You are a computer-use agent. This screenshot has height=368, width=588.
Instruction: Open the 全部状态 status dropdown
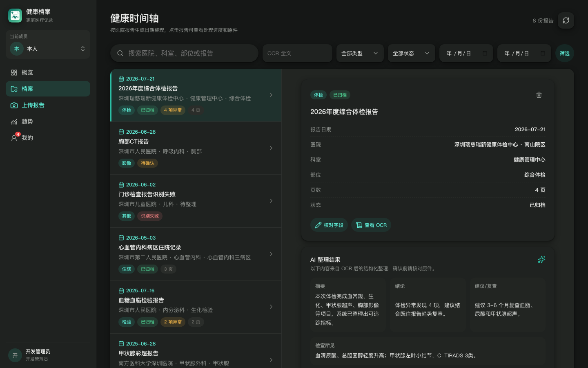click(x=412, y=53)
